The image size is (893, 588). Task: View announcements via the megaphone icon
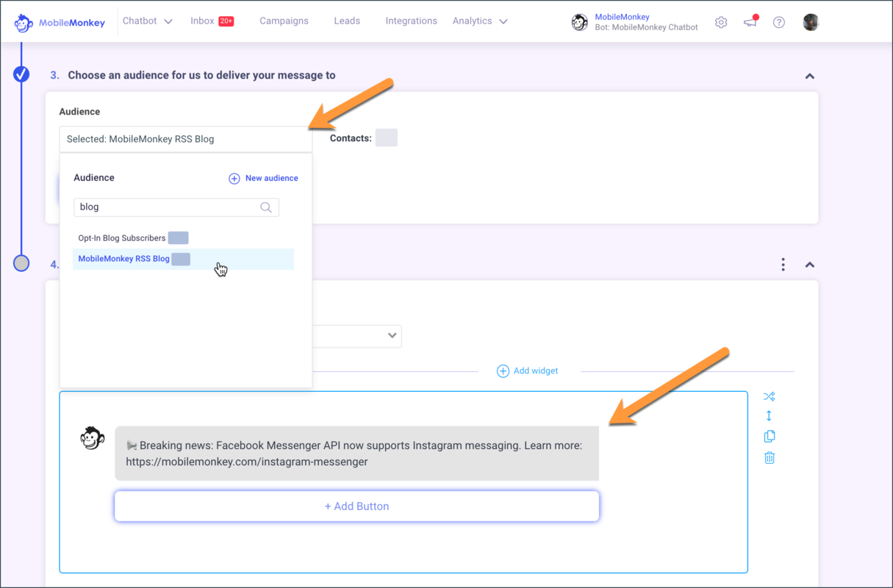(750, 23)
